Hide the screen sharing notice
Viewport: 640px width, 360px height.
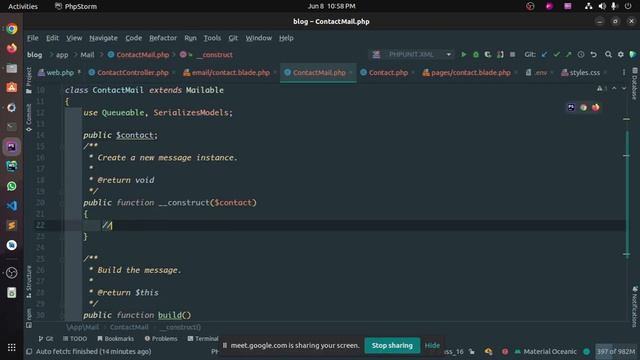point(432,345)
